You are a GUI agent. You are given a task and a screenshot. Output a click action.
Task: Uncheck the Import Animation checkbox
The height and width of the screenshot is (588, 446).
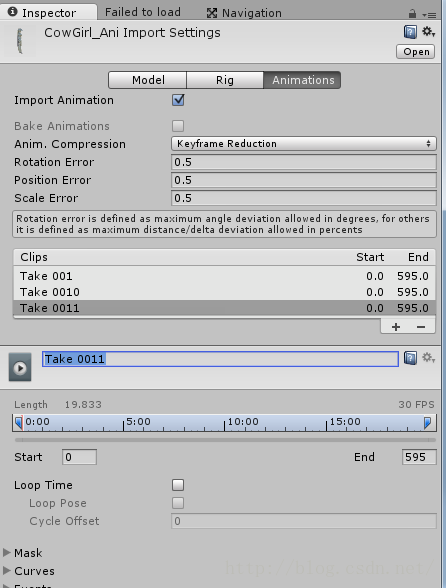pos(178,100)
